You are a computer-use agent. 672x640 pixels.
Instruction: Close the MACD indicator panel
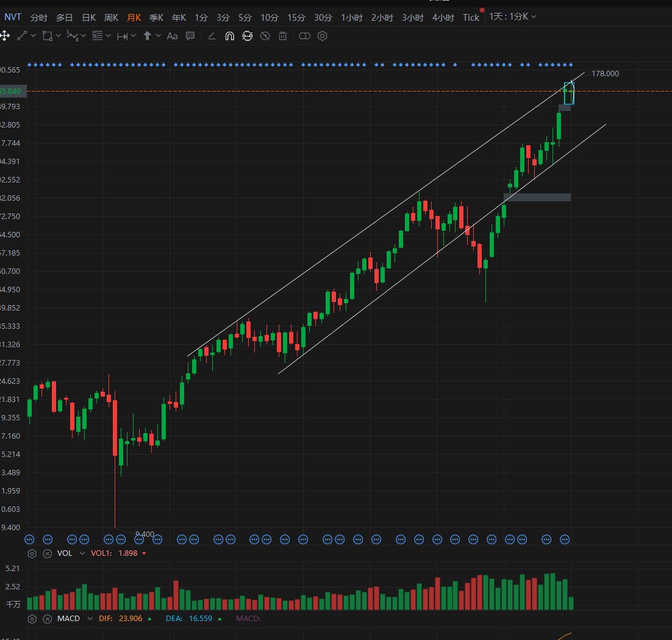[48, 619]
